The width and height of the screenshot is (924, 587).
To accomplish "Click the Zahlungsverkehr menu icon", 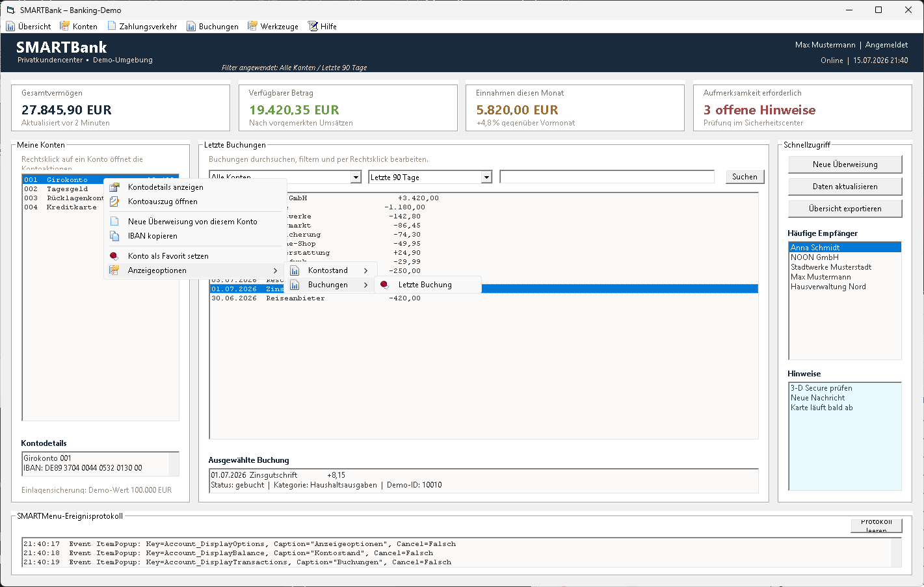I will click(x=112, y=26).
